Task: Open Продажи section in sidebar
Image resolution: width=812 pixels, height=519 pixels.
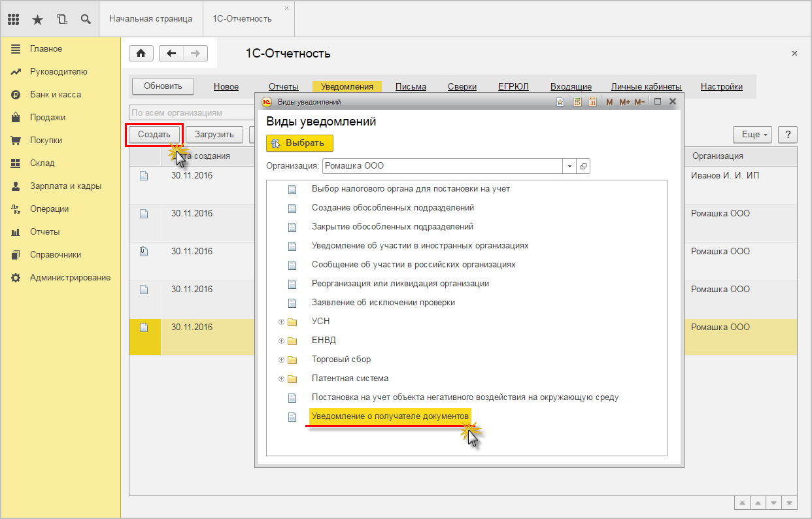Action: [x=48, y=118]
